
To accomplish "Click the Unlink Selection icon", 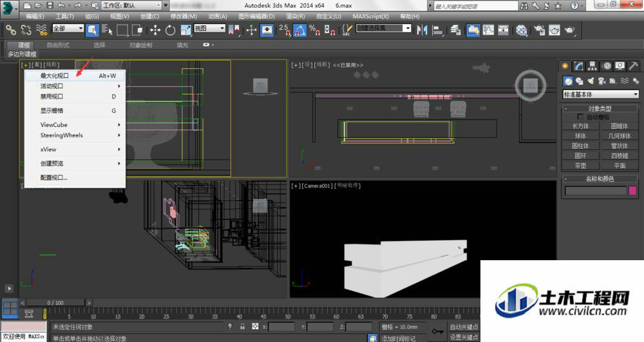I will click(x=26, y=30).
